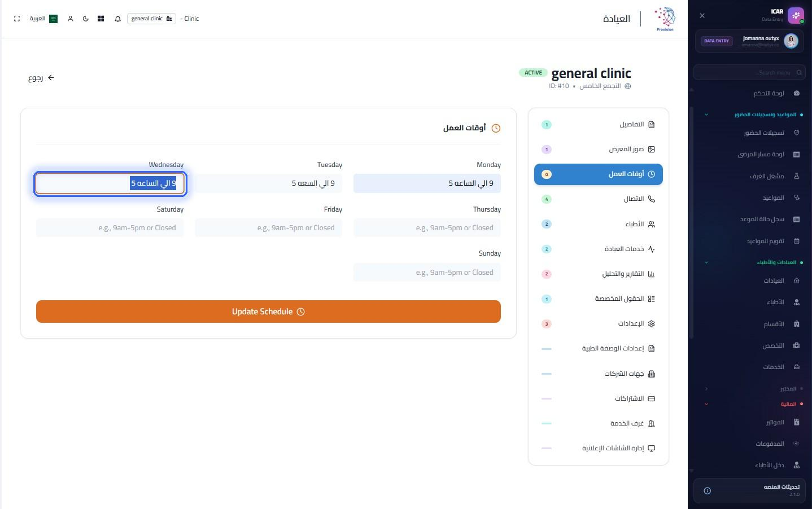Toggle dark mode moon icon
This screenshot has height=509, width=812.
point(86,19)
